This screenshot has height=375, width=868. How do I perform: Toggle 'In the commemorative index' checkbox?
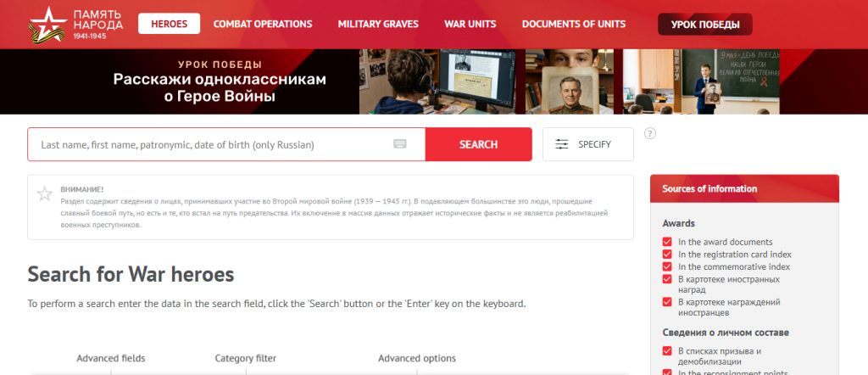click(x=666, y=266)
